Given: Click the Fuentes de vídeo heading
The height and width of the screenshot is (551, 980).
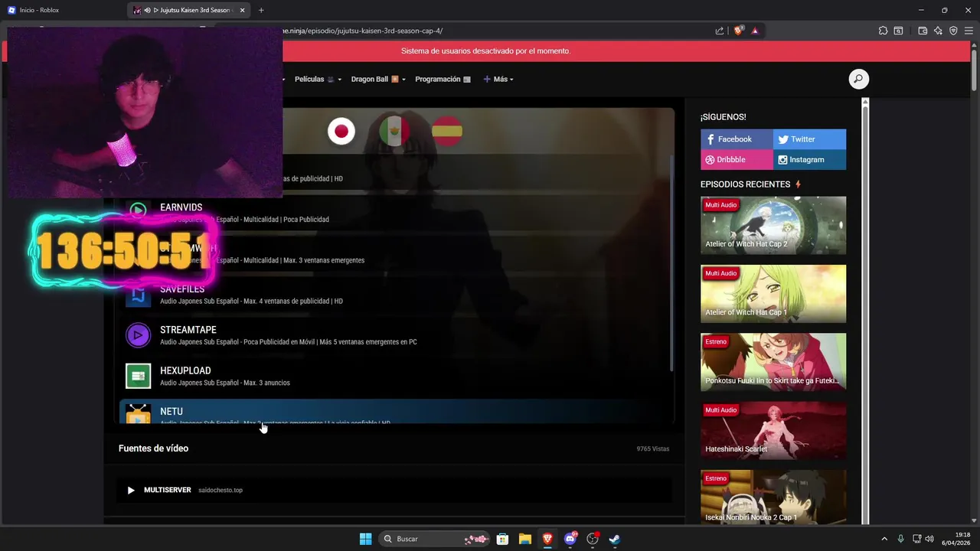Looking at the screenshot, I should pyautogui.click(x=153, y=448).
